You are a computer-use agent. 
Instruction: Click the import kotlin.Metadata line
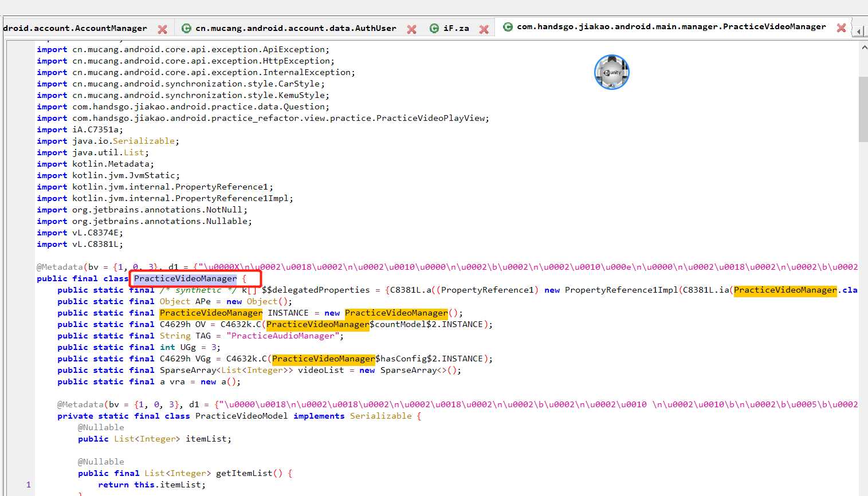click(96, 164)
